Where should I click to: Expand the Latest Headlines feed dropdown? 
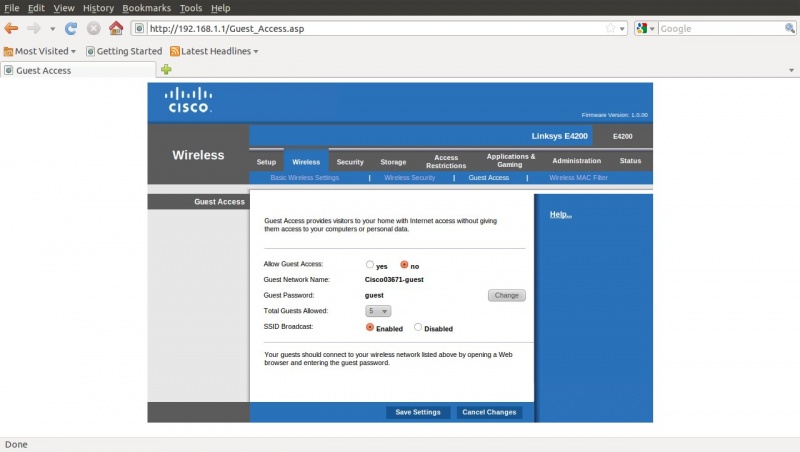point(214,50)
